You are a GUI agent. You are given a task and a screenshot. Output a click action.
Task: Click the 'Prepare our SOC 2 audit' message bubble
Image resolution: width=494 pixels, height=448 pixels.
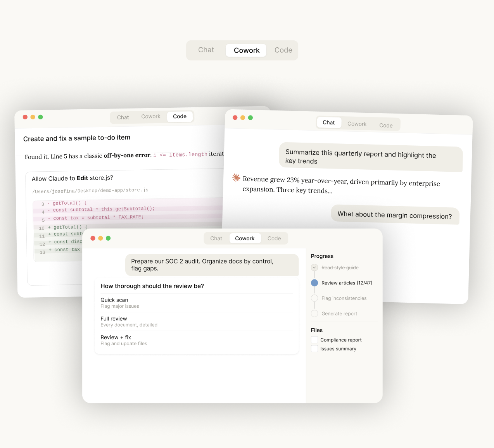point(212,265)
